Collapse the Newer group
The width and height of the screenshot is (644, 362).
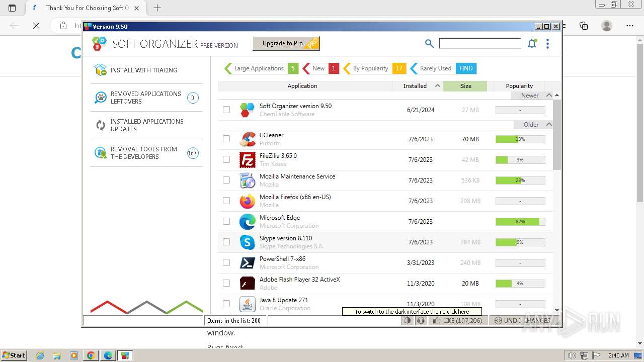tap(549, 95)
